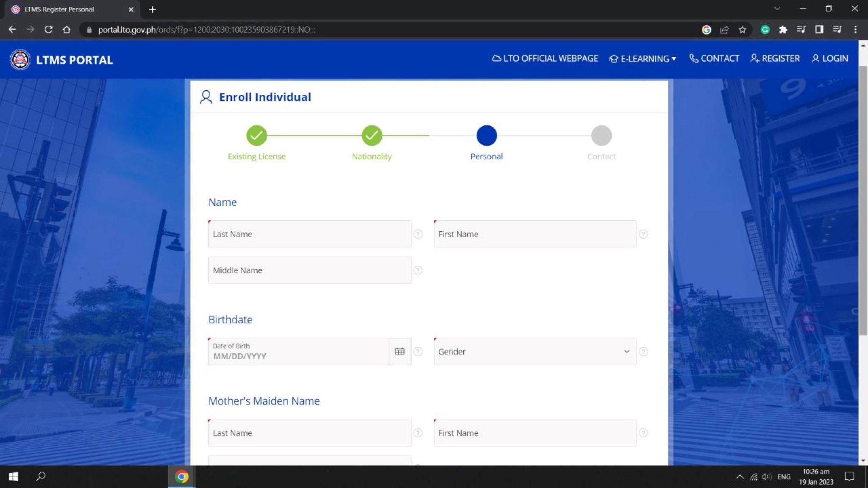Select the Contact step

(601, 136)
